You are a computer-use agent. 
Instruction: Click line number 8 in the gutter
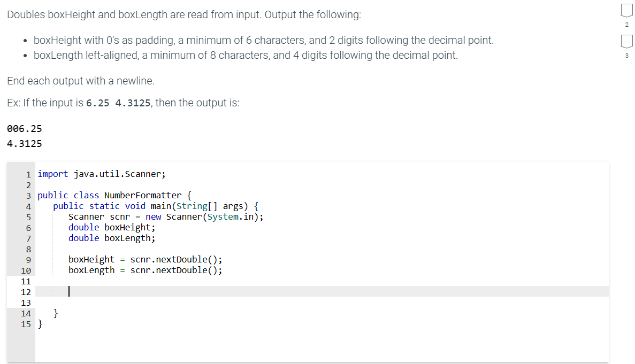(x=28, y=249)
